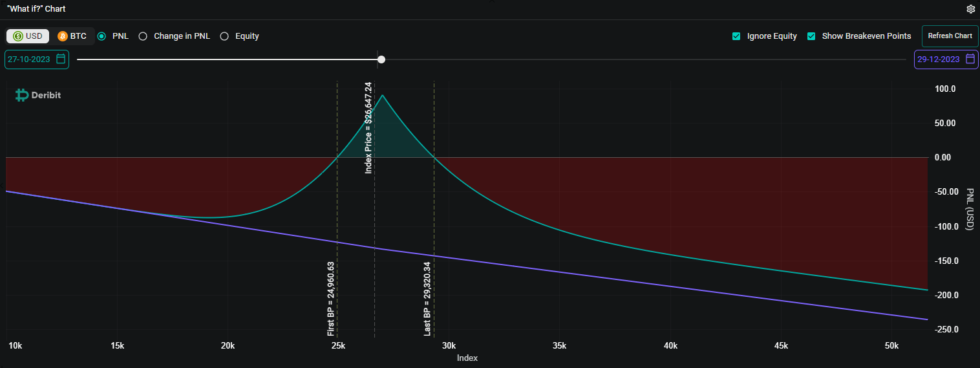Switch currency to USD
Screen dimensions: 980x368
click(28, 36)
